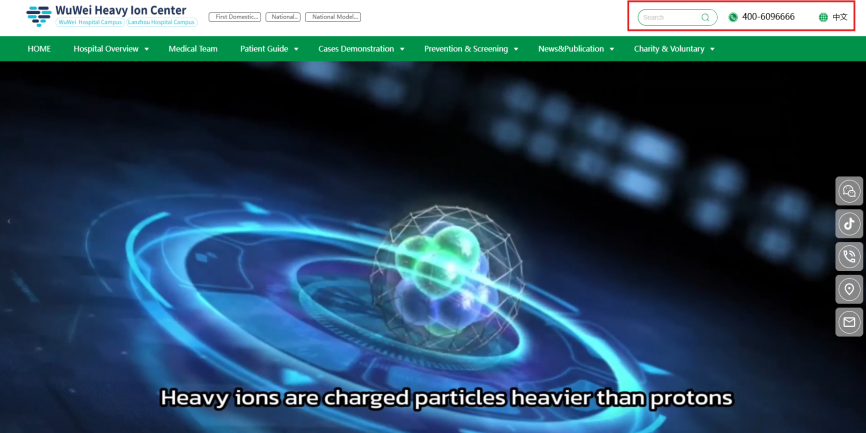
Task: Expand the Hospital Overview dropdown arrow
Action: 147,49
